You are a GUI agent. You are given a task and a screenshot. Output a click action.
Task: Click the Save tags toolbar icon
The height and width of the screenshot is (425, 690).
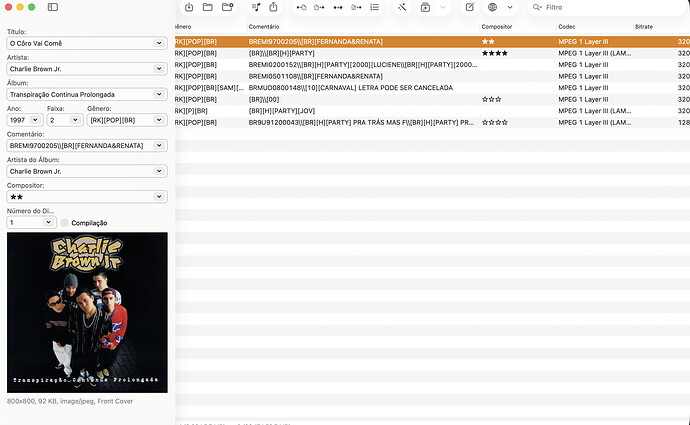(x=189, y=7)
